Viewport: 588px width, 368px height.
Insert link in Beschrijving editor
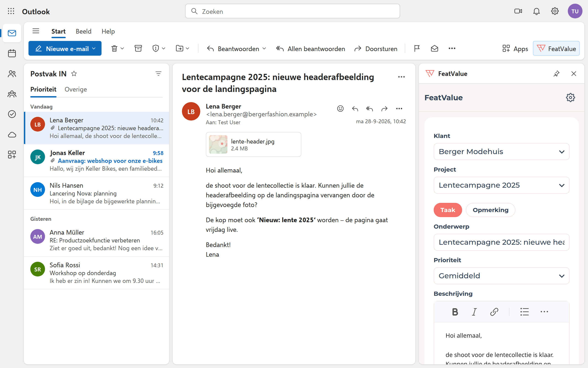(494, 311)
